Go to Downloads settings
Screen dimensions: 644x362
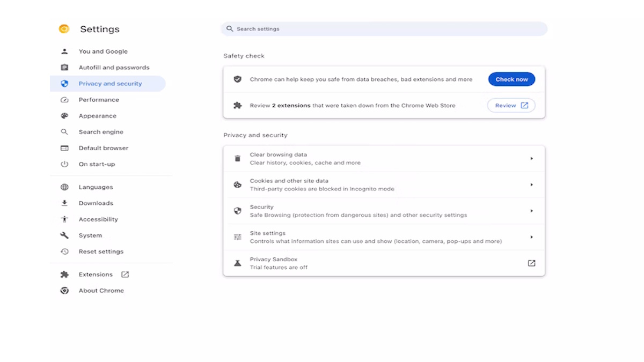(x=96, y=203)
